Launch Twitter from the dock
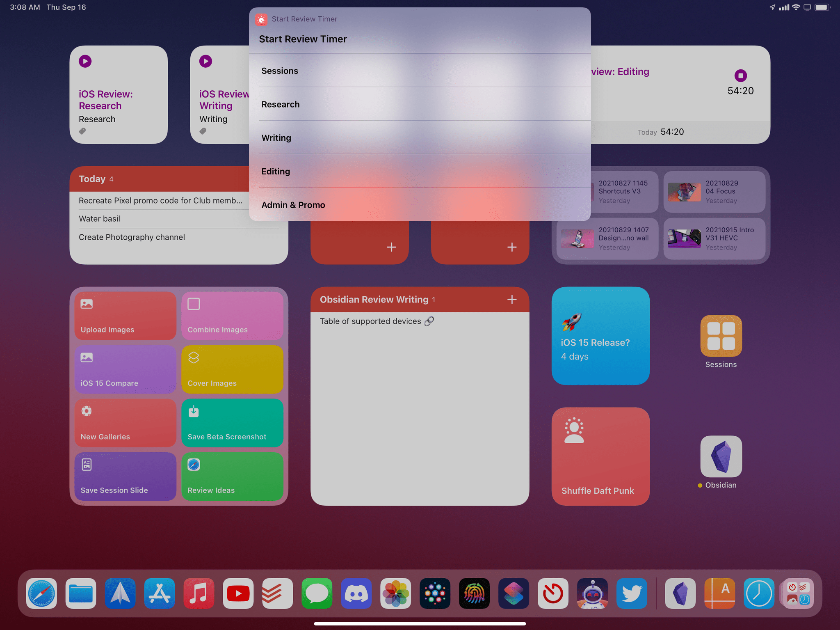The width and height of the screenshot is (840, 630). pyautogui.click(x=632, y=593)
